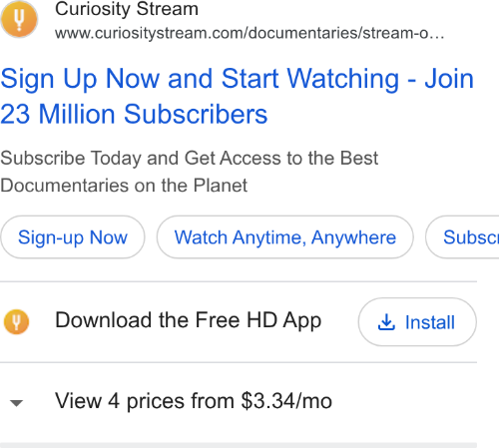Click the 23 Million Subscribers headline line

pos(134,114)
